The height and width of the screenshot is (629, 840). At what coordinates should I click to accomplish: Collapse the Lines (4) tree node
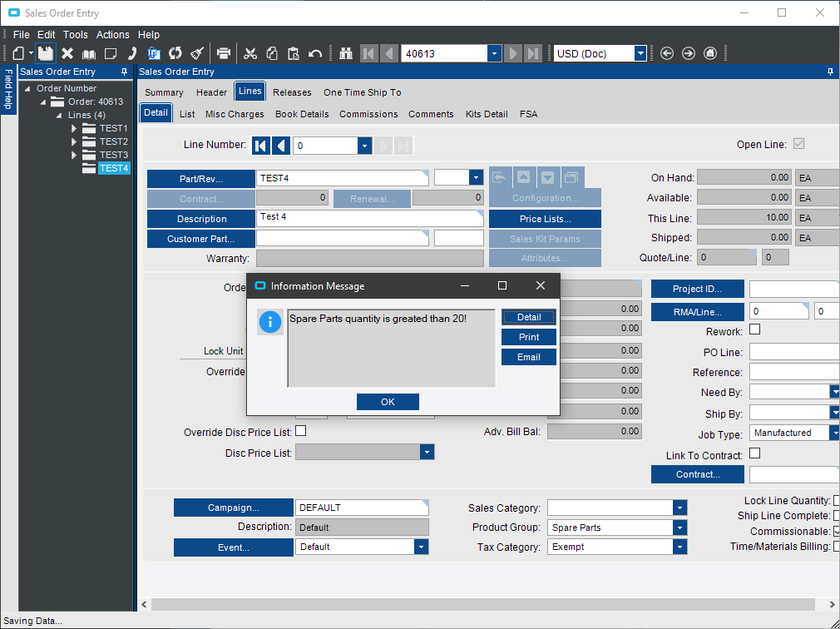[x=59, y=115]
